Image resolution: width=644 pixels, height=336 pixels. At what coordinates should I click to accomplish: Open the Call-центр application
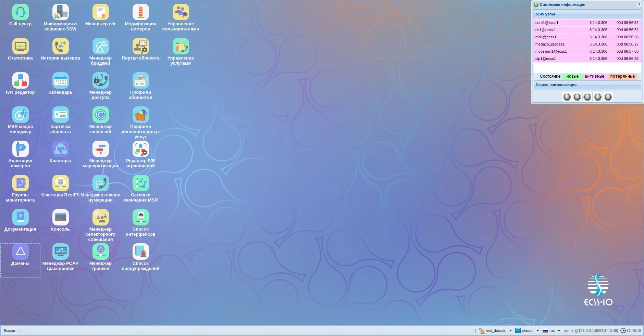coord(20,12)
